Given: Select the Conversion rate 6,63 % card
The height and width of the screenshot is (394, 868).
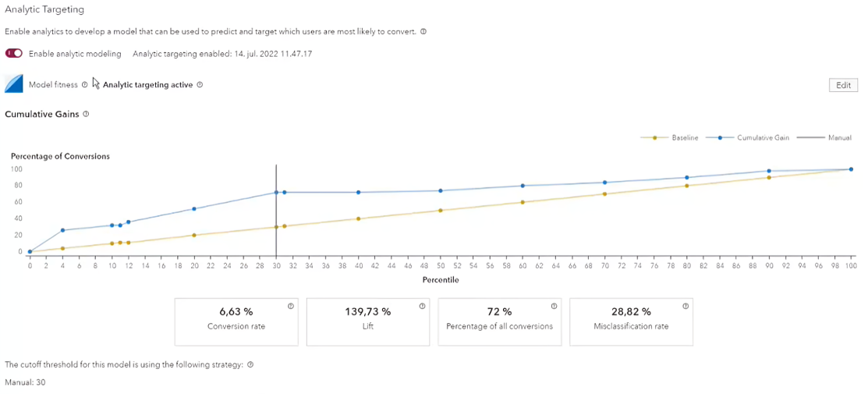Looking at the screenshot, I should [x=236, y=321].
